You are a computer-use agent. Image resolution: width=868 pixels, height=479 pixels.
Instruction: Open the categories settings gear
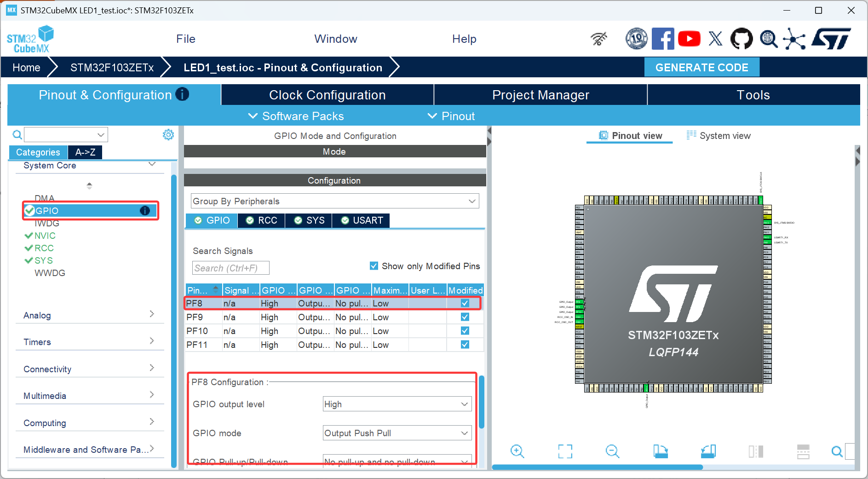168,134
